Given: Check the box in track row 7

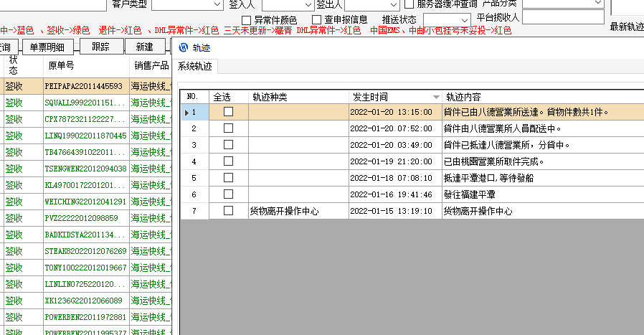Looking at the screenshot, I should [228, 210].
